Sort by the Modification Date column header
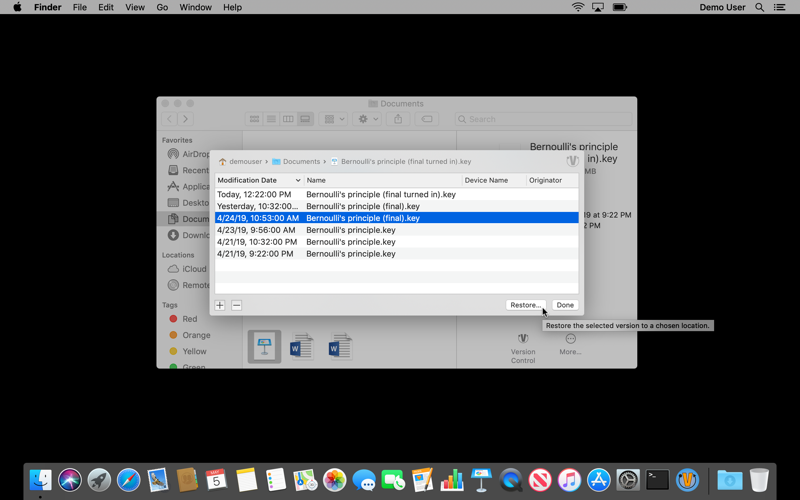This screenshot has height=500, width=800. pos(259,180)
